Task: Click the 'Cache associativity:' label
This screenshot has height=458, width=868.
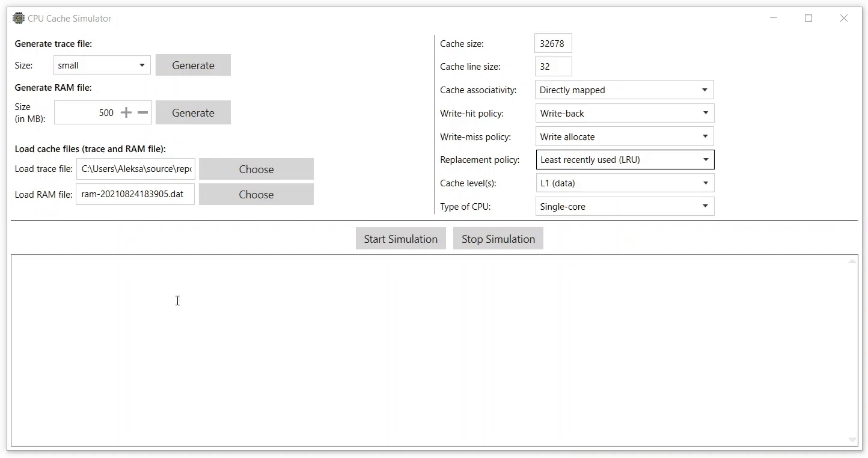Action: (478, 90)
